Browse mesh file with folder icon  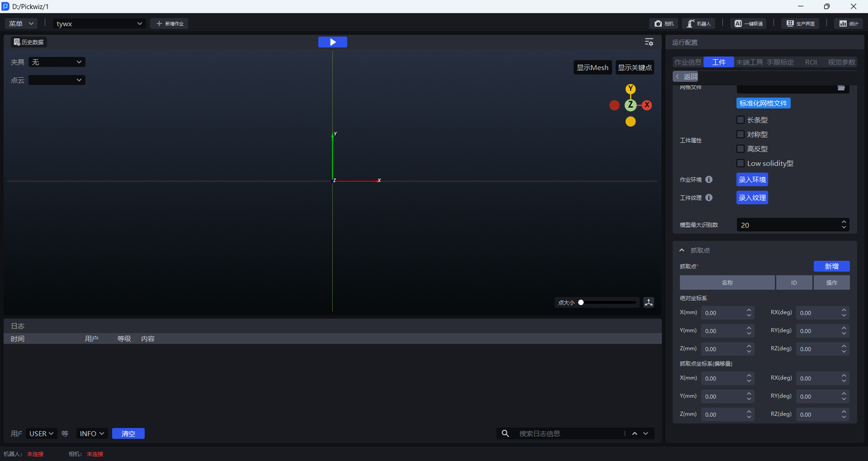(x=841, y=87)
